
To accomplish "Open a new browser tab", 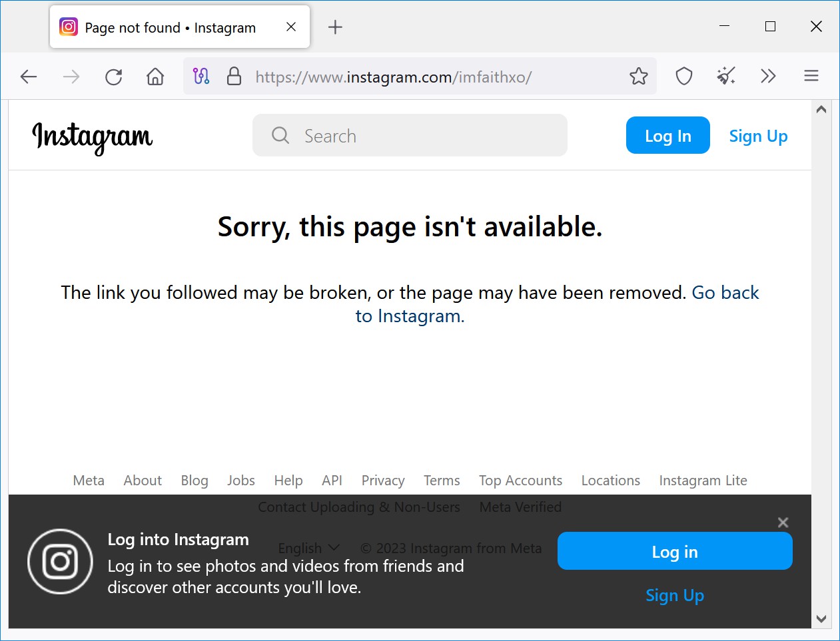I will coord(335,27).
